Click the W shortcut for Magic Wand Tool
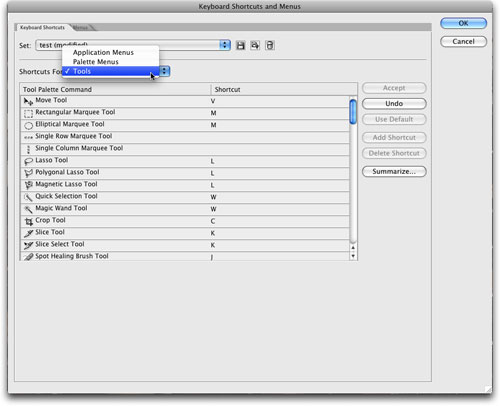Screen dimensions: 500x406 [213, 209]
